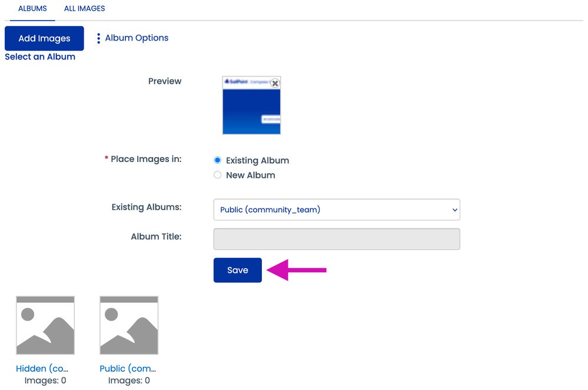Open the Select an Album link

pos(40,57)
